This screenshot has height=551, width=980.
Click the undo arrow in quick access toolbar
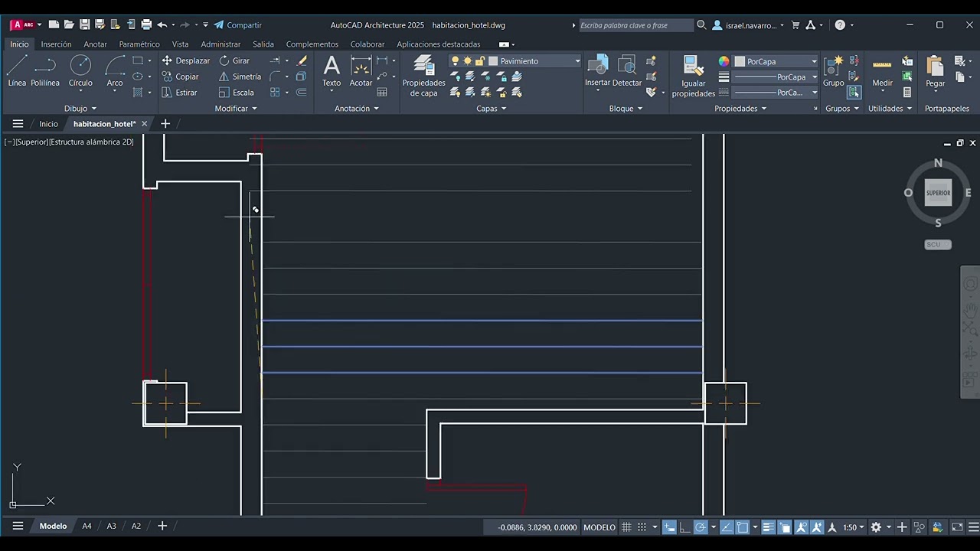click(162, 25)
